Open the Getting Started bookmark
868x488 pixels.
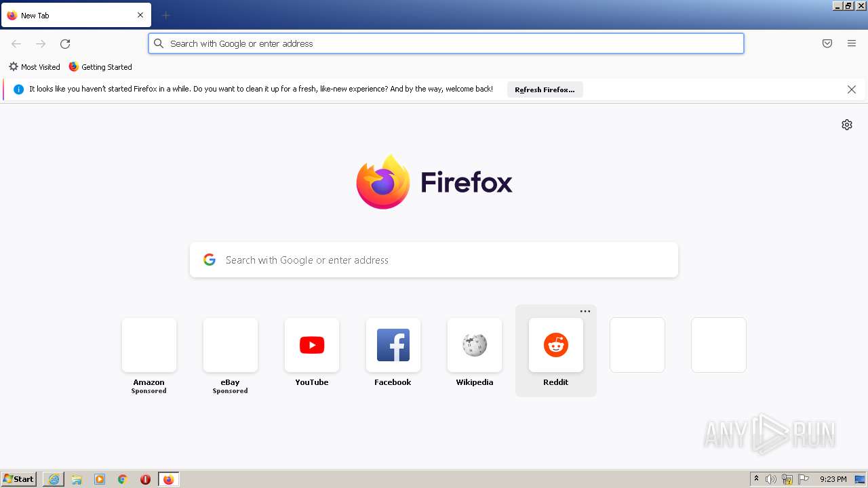coord(100,67)
